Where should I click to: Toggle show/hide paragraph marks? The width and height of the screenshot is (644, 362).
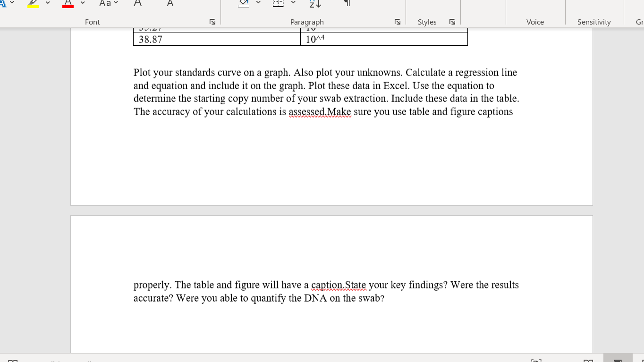coord(347,3)
